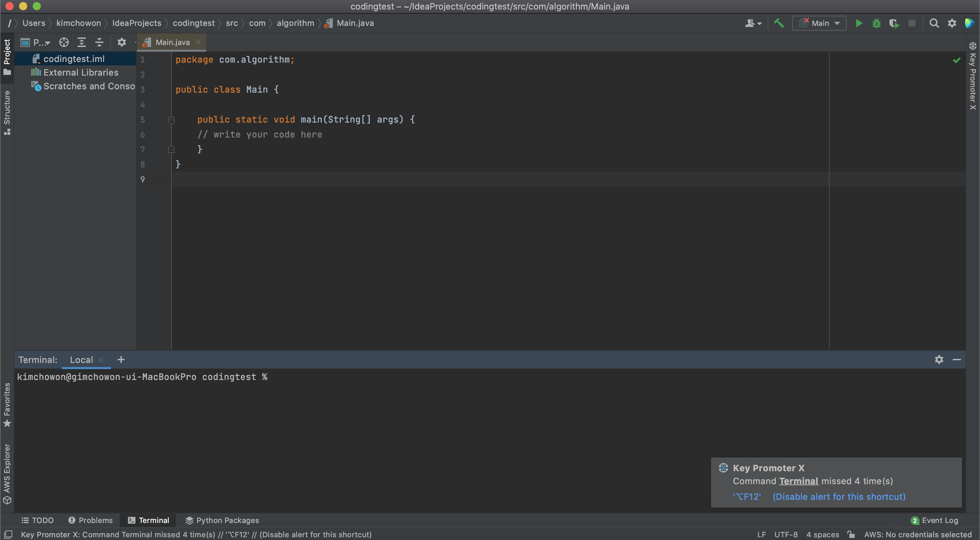Toggle file read-only lock in status bar
980x540 pixels.
[x=851, y=534]
